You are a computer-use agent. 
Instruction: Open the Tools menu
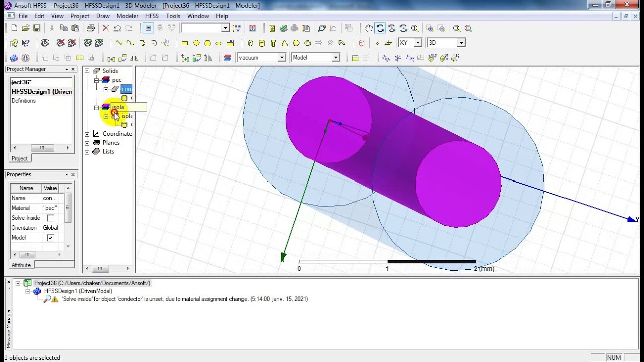click(173, 16)
